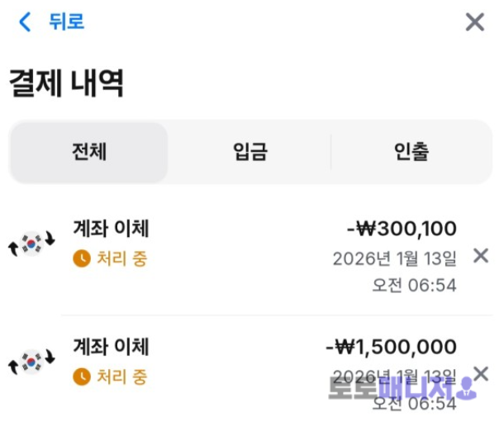The image size is (504, 426).
Task: Cancel the ₩300,100 pending transfer
Action: [480, 256]
